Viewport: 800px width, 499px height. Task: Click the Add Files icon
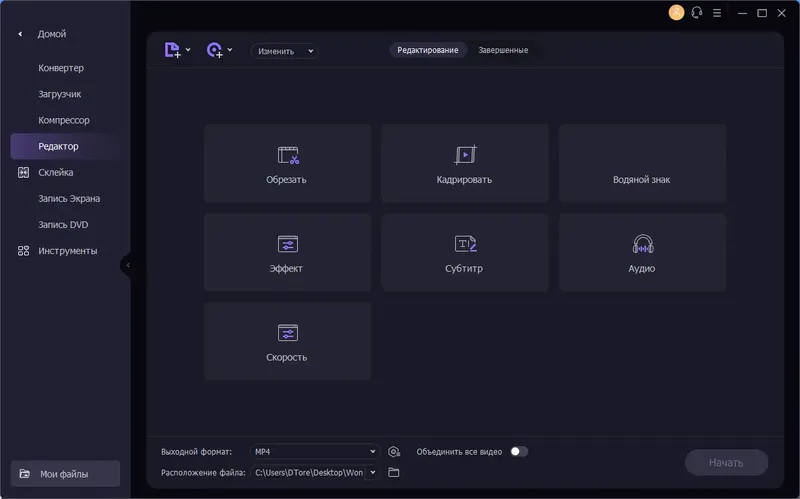point(172,50)
